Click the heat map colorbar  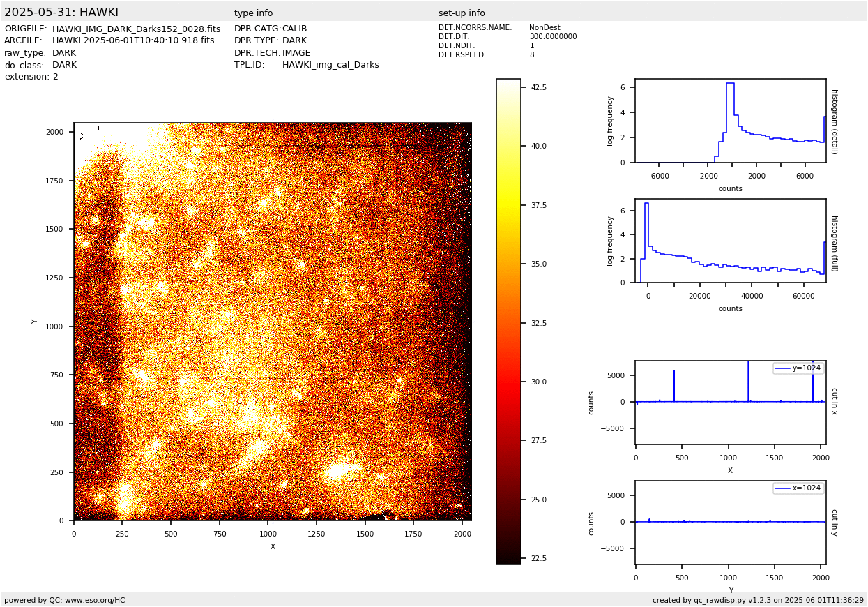[x=508, y=322]
